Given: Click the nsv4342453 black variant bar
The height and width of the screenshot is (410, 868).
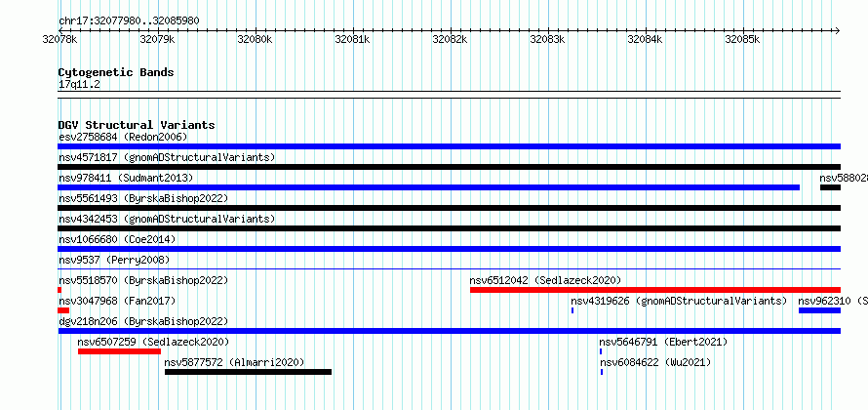Looking at the screenshot, I should [x=449, y=228].
